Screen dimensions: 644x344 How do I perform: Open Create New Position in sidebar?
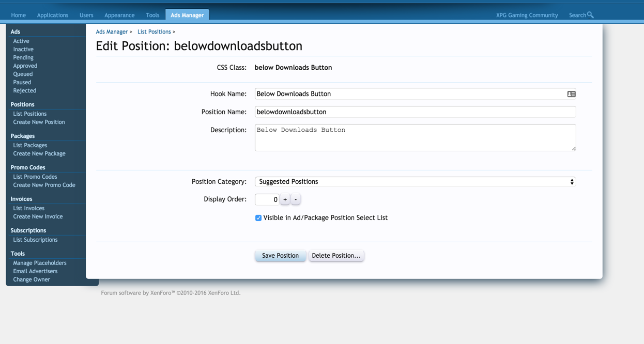[x=39, y=122]
